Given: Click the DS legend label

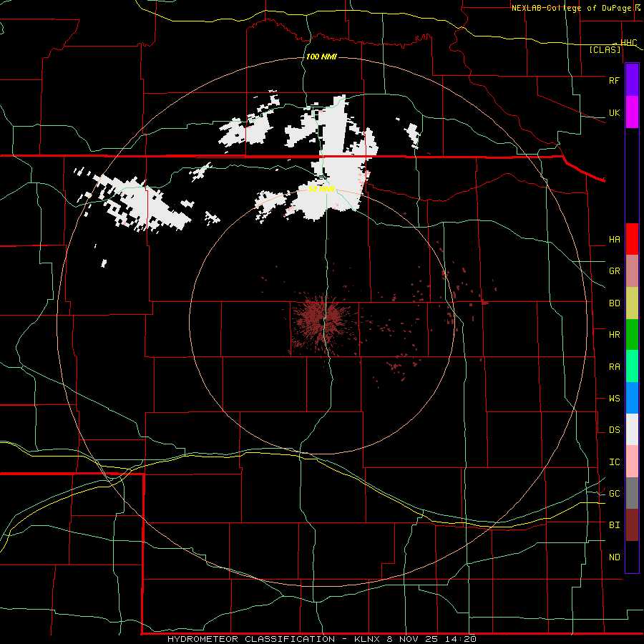Looking at the screenshot, I should click(x=614, y=430).
